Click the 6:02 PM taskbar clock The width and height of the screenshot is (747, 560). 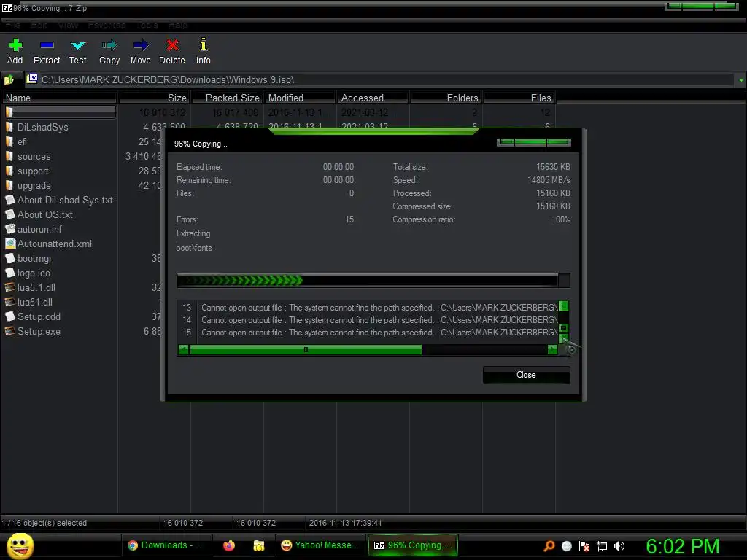(x=683, y=546)
